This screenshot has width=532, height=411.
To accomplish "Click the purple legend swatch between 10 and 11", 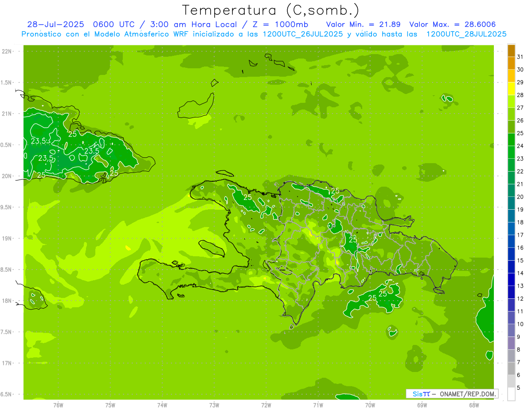I will pos(511,318).
